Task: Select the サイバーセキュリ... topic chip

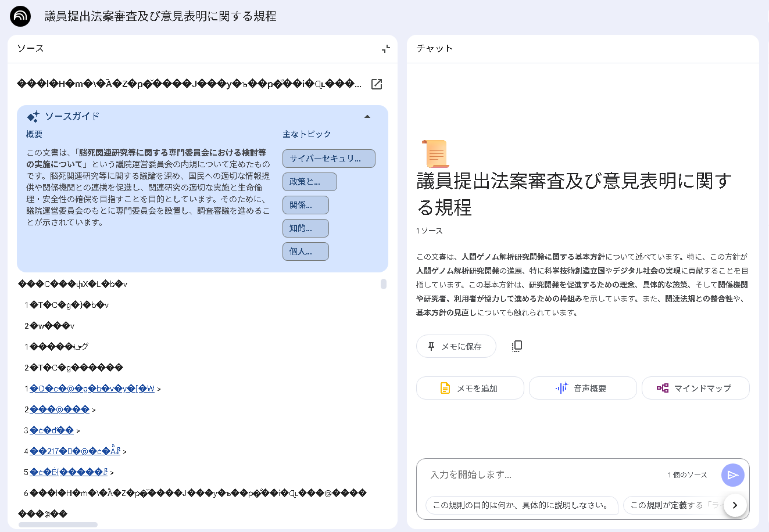Action: 329,159
